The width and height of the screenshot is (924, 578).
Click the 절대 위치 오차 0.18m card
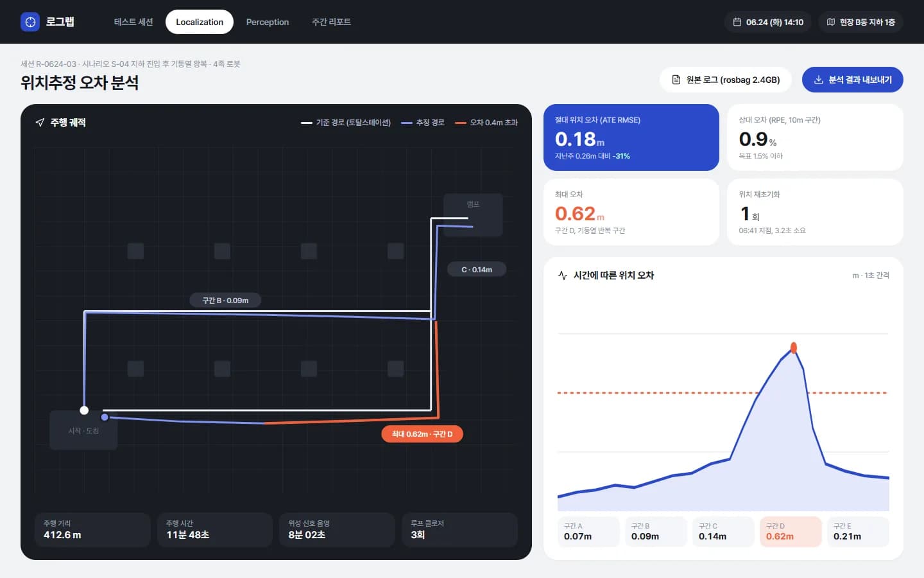(631, 137)
